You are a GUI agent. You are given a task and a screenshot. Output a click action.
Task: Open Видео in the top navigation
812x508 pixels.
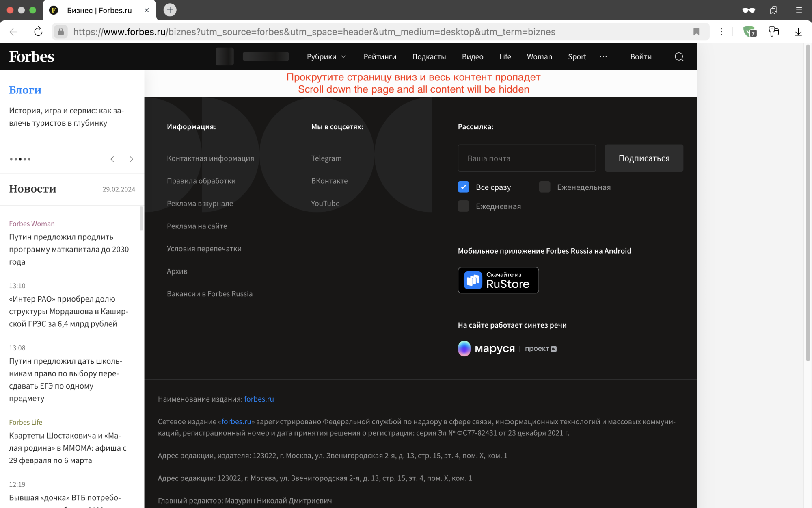coord(473,56)
